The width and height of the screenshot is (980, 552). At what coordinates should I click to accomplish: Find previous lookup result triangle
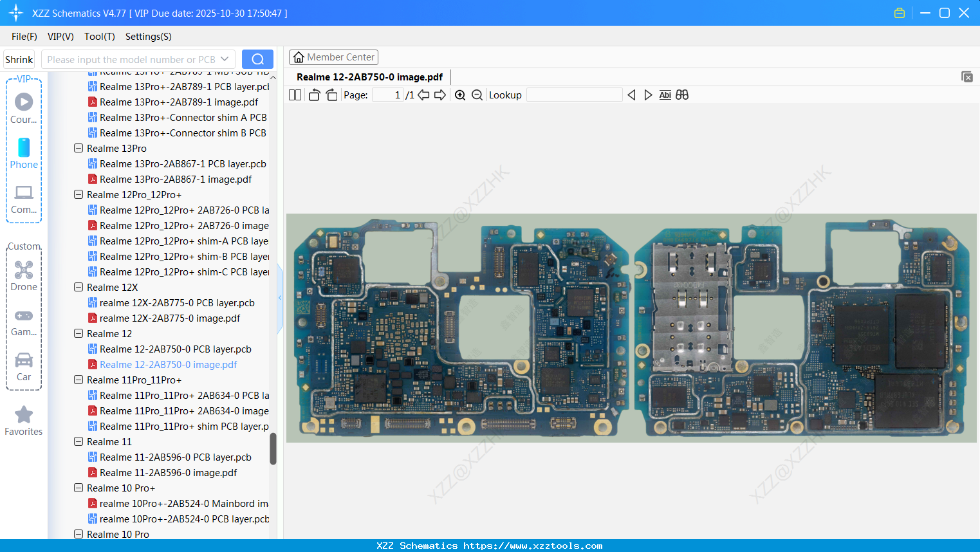pyautogui.click(x=631, y=95)
